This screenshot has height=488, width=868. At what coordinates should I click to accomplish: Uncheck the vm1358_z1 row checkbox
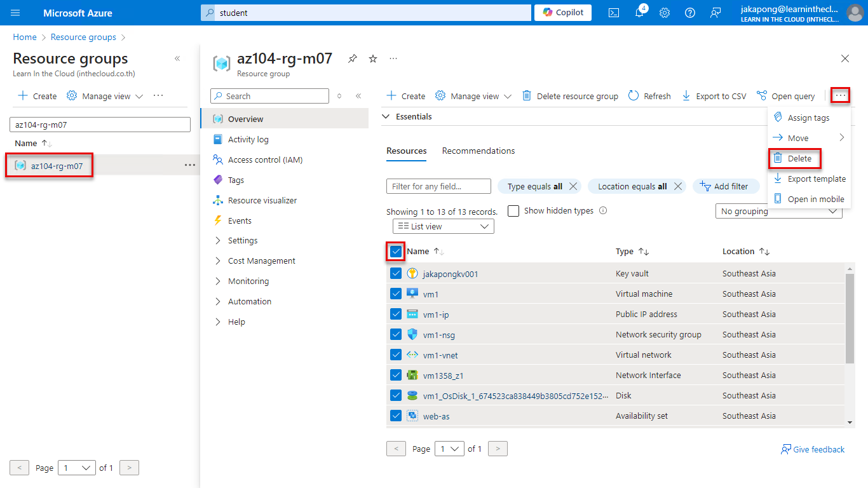[x=396, y=376]
